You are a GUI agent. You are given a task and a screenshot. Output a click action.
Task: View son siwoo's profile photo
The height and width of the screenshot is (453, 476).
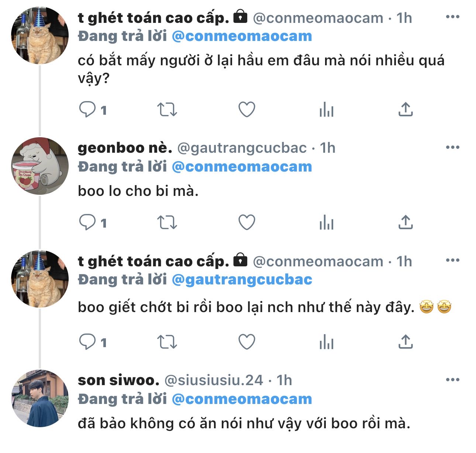pos(40,398)
